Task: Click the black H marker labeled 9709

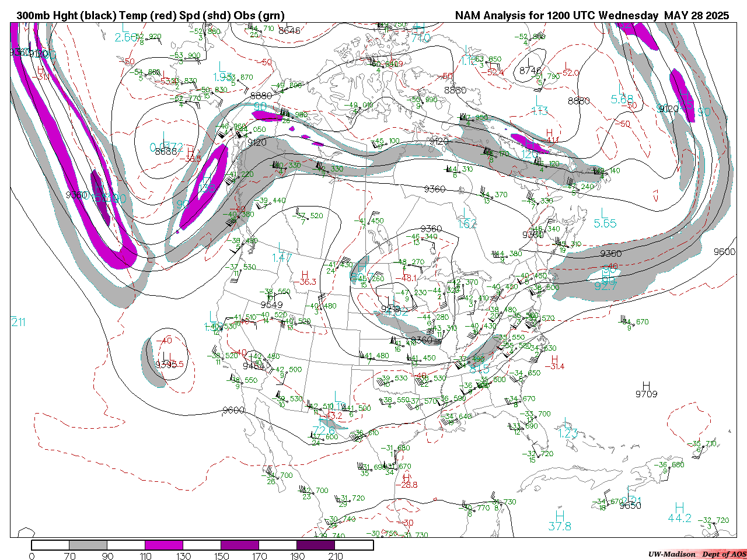Action: click(x=646, y=386)
